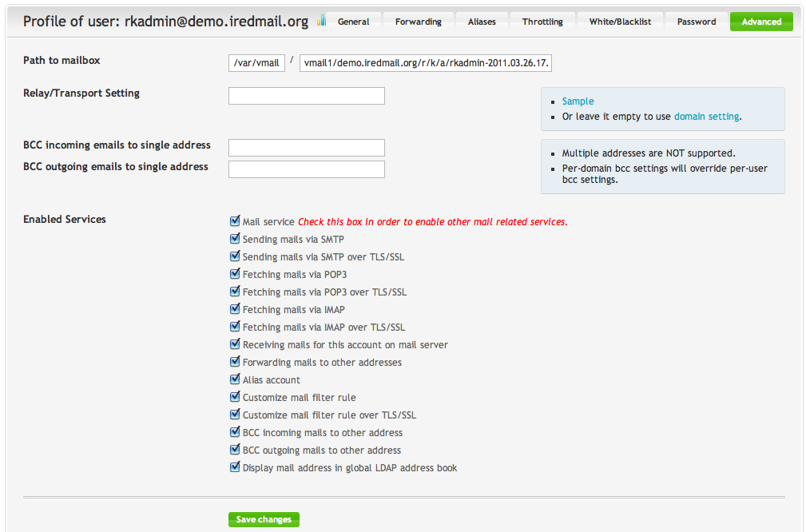
Task: Uncheck the Mail service checkbox
Action: (235, 221)
